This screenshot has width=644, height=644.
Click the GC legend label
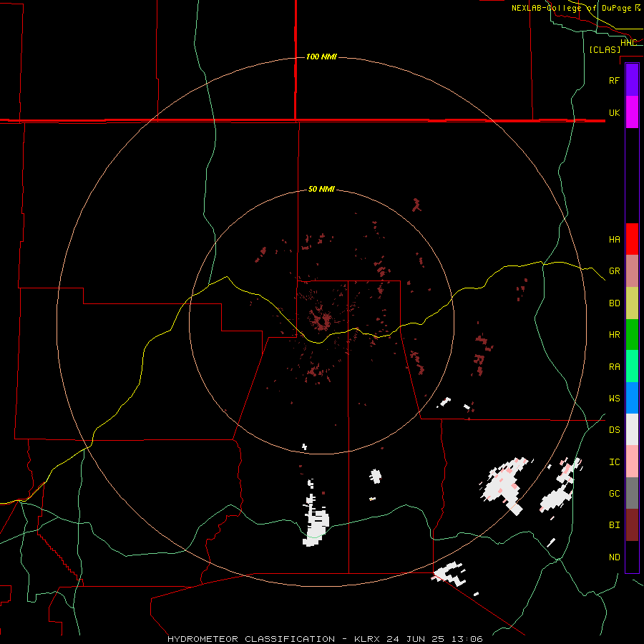click(614, 494)
